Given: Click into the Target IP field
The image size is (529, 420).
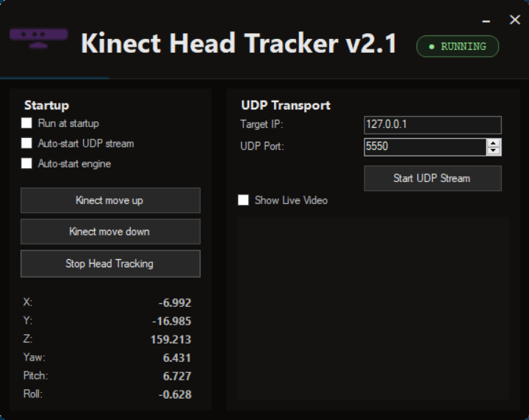Looking at the screenshot, I should [432, 125].
